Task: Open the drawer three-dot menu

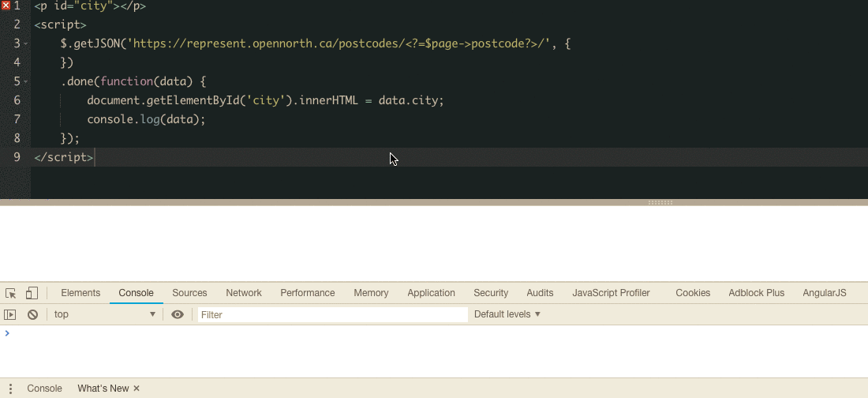Action: [x=11, y=389]
